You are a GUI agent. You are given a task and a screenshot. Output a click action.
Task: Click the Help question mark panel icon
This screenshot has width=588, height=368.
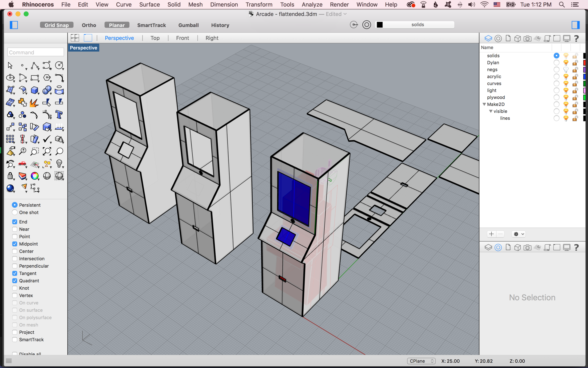(x=576, y=38)
